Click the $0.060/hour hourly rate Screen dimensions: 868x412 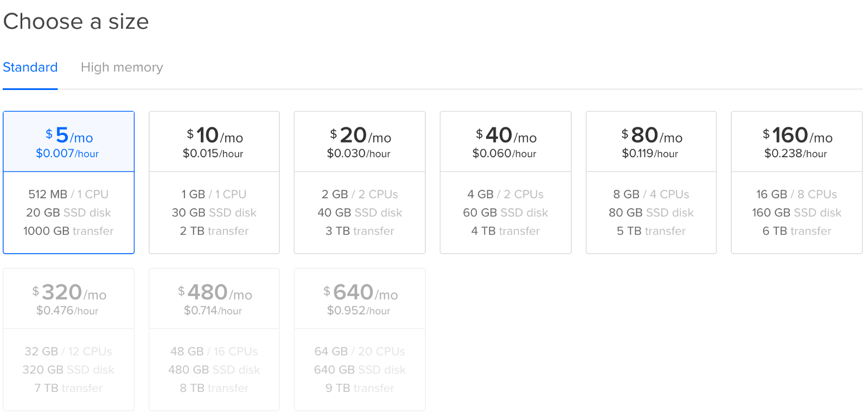tap(504, 153)
